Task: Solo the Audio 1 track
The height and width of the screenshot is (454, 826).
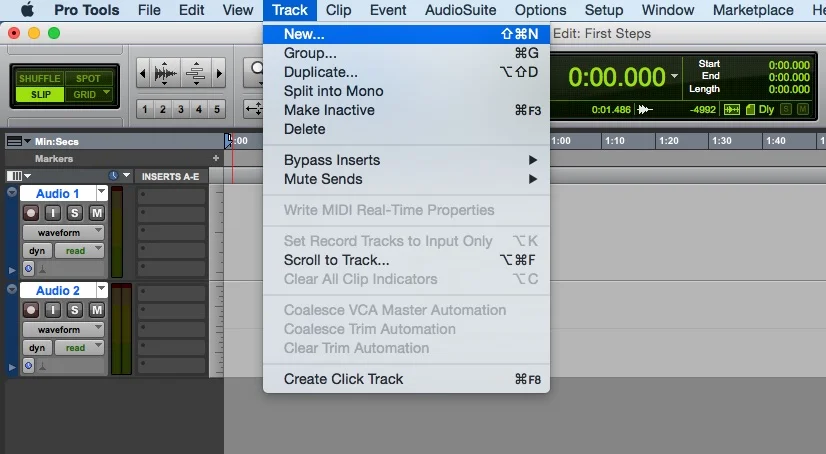Action: point(75,213)
